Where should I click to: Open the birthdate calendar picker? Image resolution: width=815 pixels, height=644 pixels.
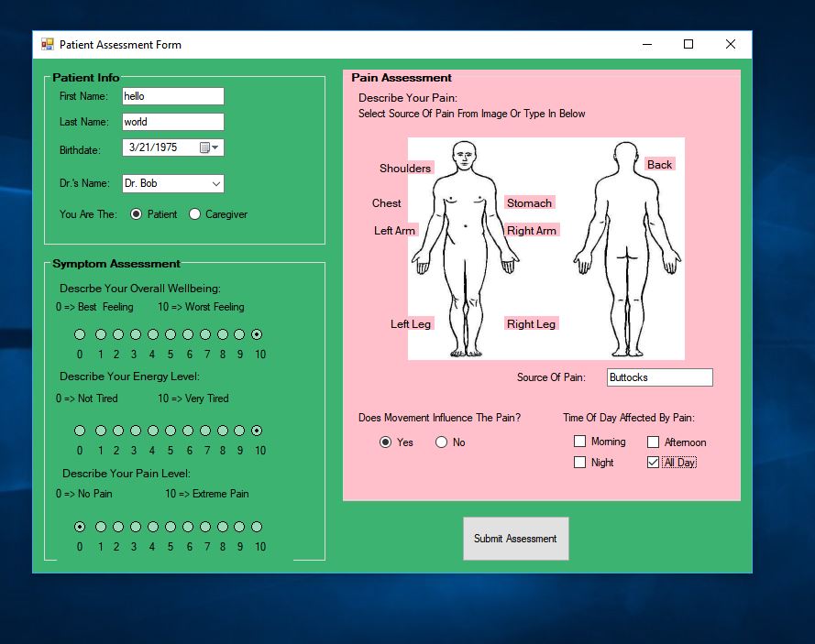204,147
